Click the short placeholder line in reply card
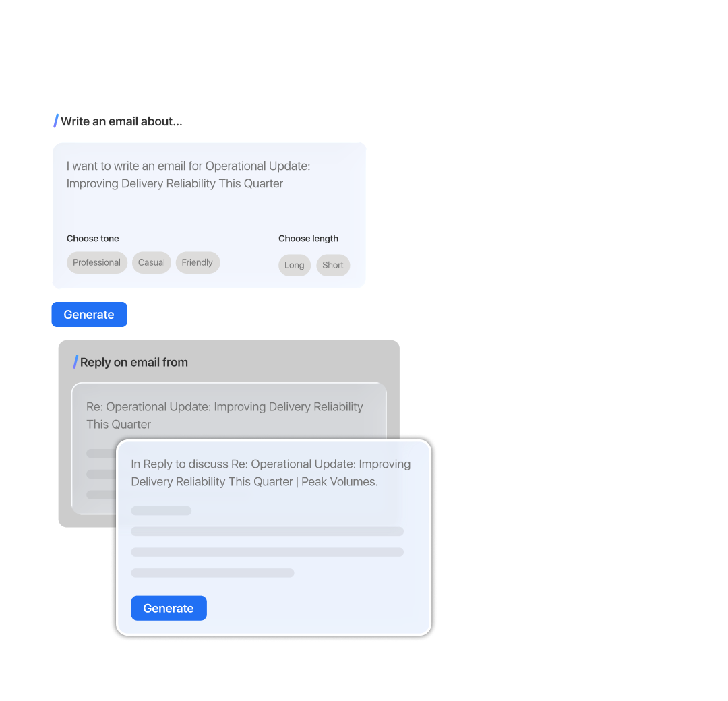This screenshot has height=701, width=728. click(161, 511)
